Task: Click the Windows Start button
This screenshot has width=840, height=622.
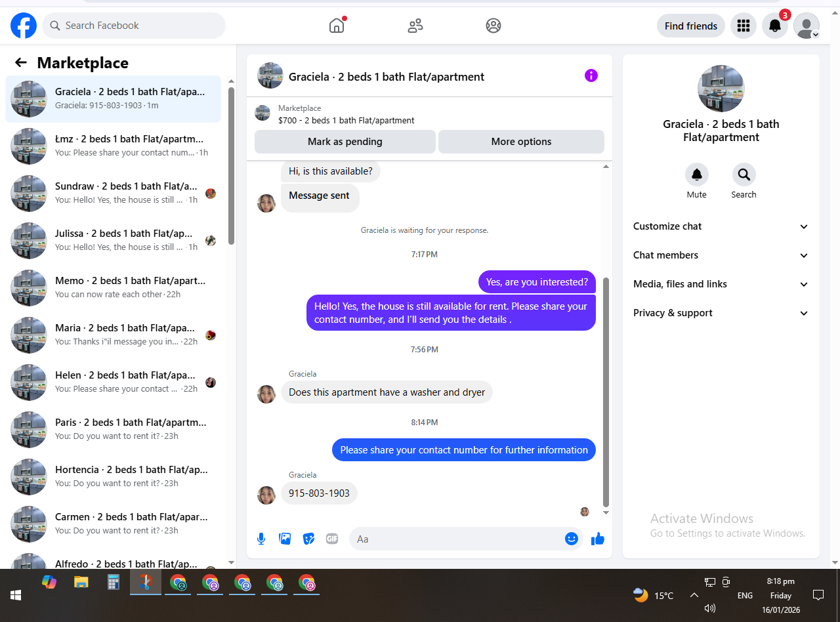Action: (x=16, y=595)
